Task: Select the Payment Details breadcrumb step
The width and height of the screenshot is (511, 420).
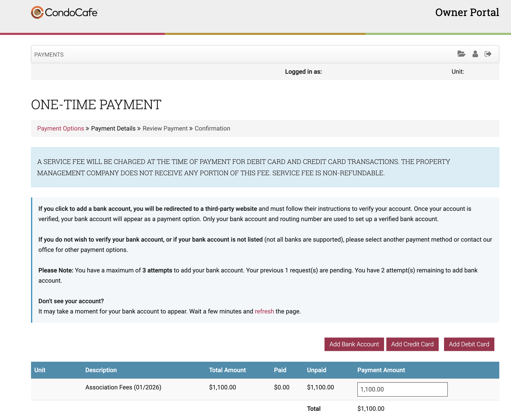Action: pos(113,129)
